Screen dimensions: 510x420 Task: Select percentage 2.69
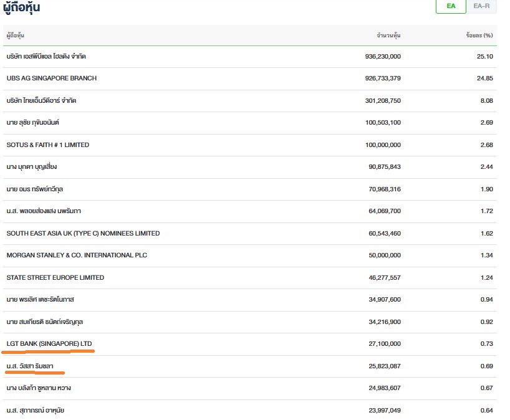[486, 123]
